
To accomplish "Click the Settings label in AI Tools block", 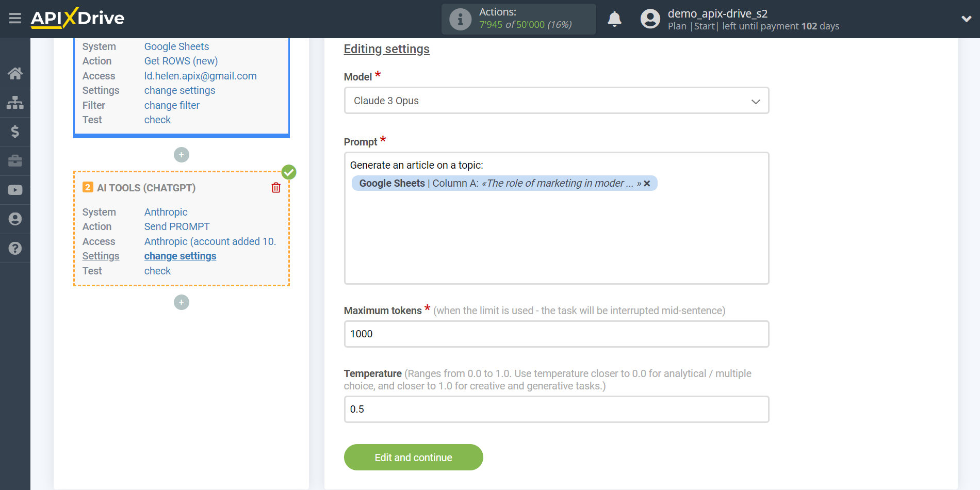I will (x=101, y=256).
